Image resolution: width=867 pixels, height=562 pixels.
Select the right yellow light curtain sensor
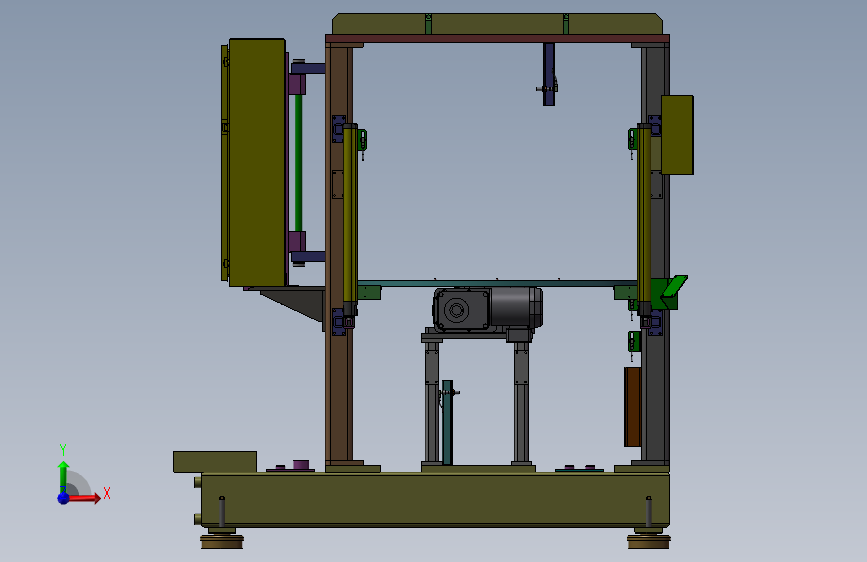(644, 220)
